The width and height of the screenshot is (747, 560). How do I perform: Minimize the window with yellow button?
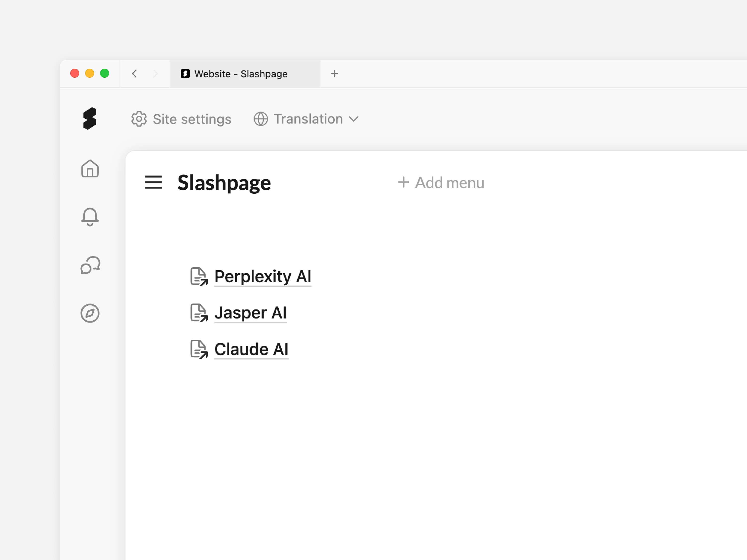[x=89, y=73]
